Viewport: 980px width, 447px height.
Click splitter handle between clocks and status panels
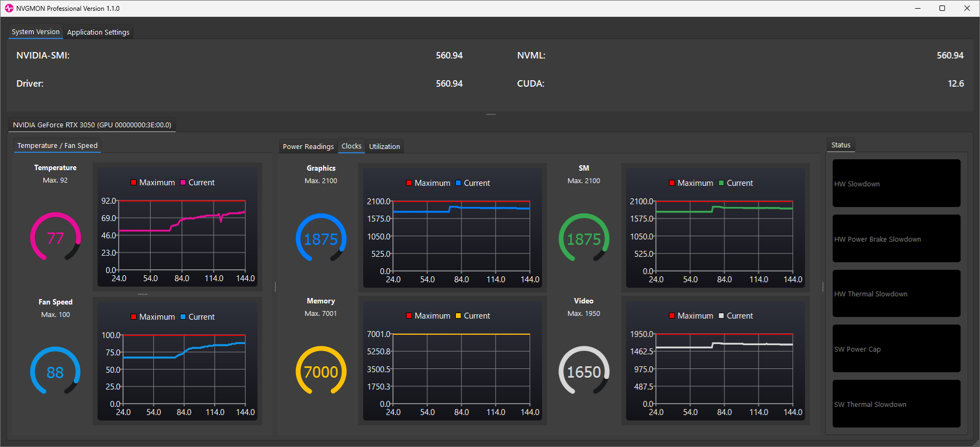coord(822,287)
